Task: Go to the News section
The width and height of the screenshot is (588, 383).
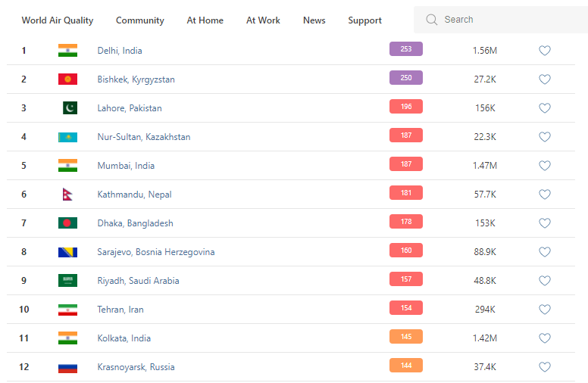Action: click(314, 20)
